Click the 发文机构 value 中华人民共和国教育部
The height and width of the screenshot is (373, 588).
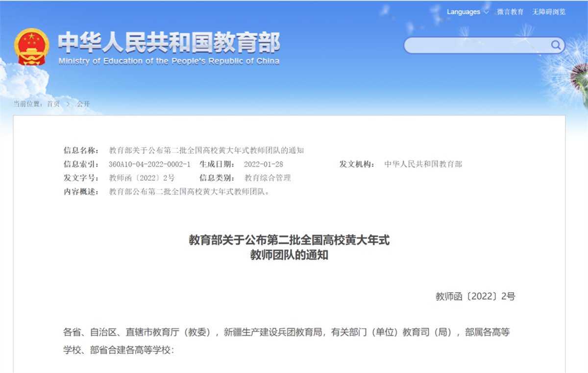[423, 164]
